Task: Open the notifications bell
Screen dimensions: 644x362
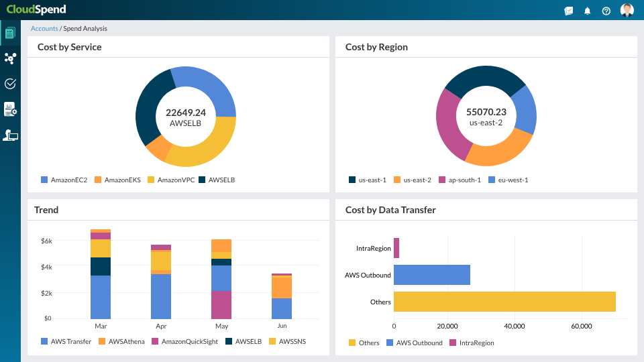Action: point(588,11)
